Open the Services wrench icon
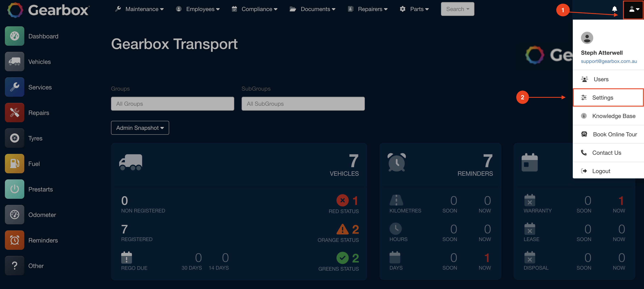644x289 pixels. pos(14,87)
